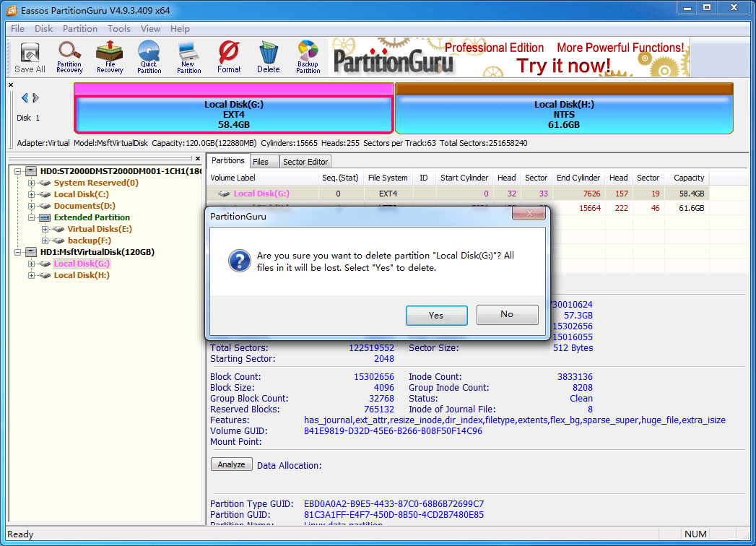Select the Files tab

264,161
